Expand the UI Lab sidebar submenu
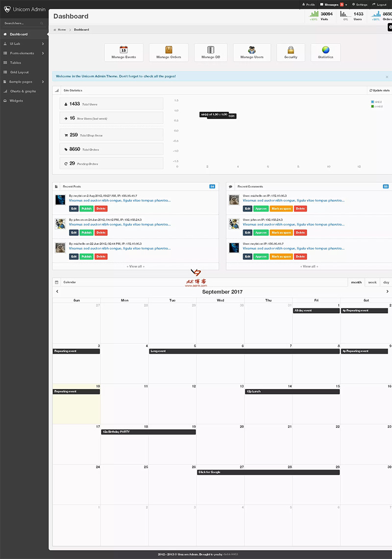The height and width of the screenshot is (559, 392). 24,44
